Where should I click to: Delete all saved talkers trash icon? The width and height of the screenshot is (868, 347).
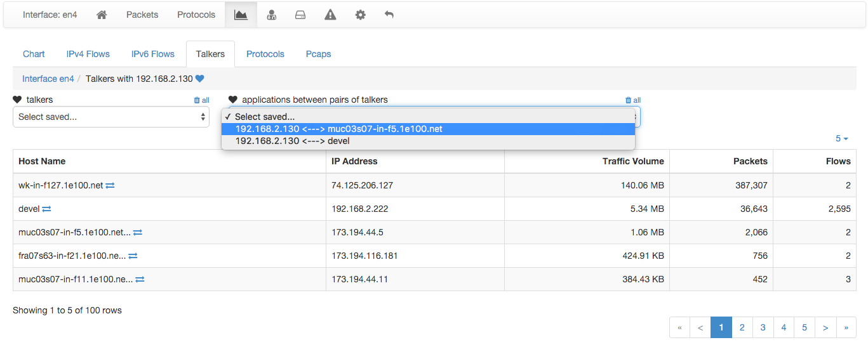point(201,100)
